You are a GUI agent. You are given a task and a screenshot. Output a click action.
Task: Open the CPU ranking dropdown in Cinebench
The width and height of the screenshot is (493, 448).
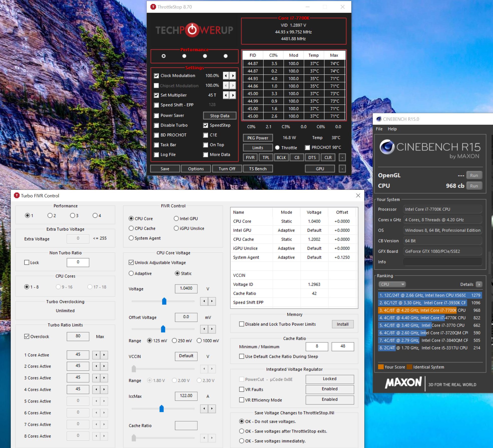[x=392, y=284]
